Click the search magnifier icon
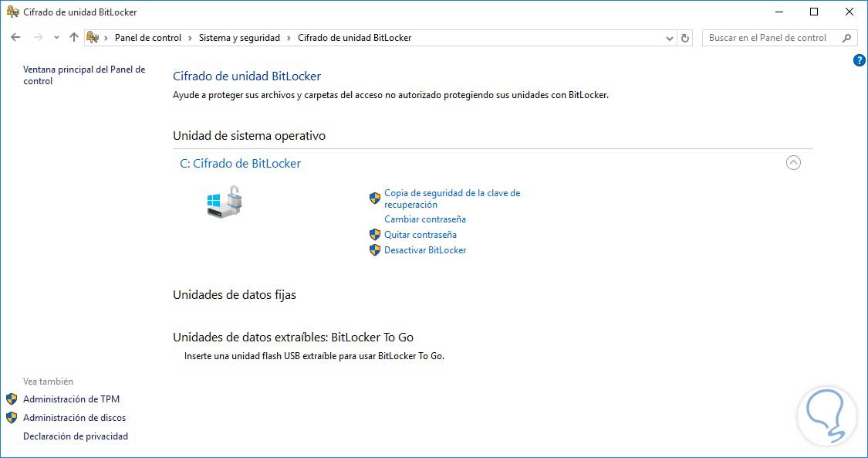The image size is (868, 458). [846, 38]
